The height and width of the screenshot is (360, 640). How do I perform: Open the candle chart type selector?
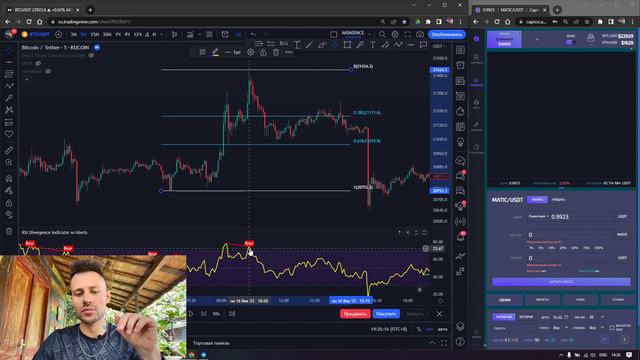tap(174, 35)
